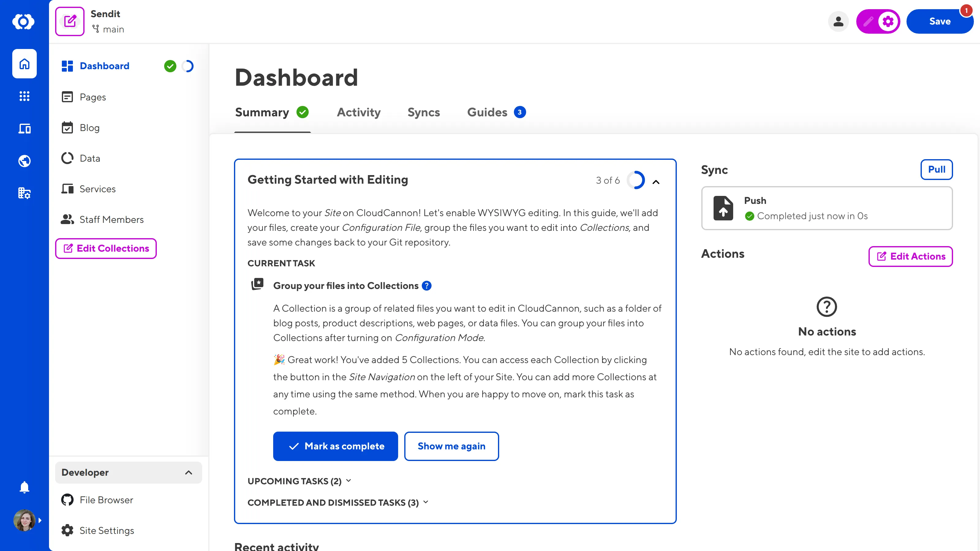Select the Home icon in the blue sidebar
980x551 pixels.
[24, 63]
